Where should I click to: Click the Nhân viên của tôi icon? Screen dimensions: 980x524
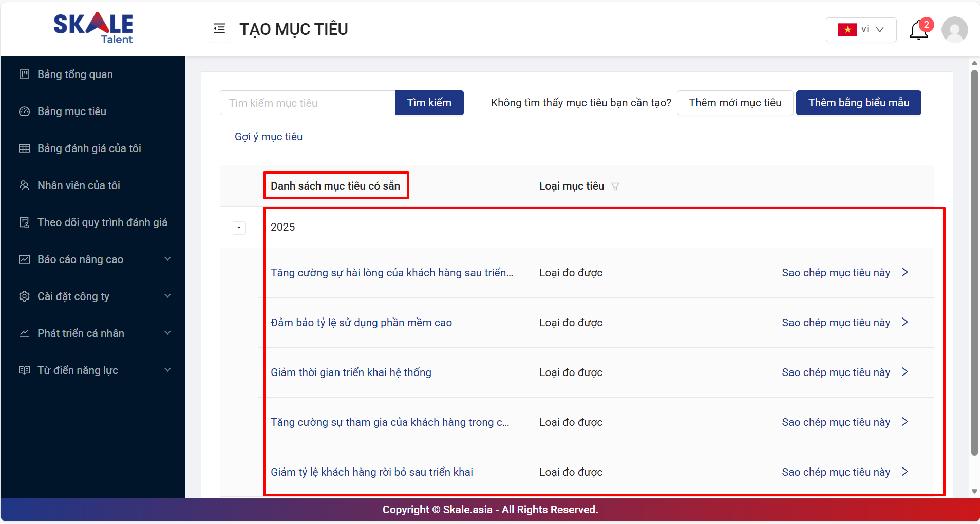[x=24, y=185]
